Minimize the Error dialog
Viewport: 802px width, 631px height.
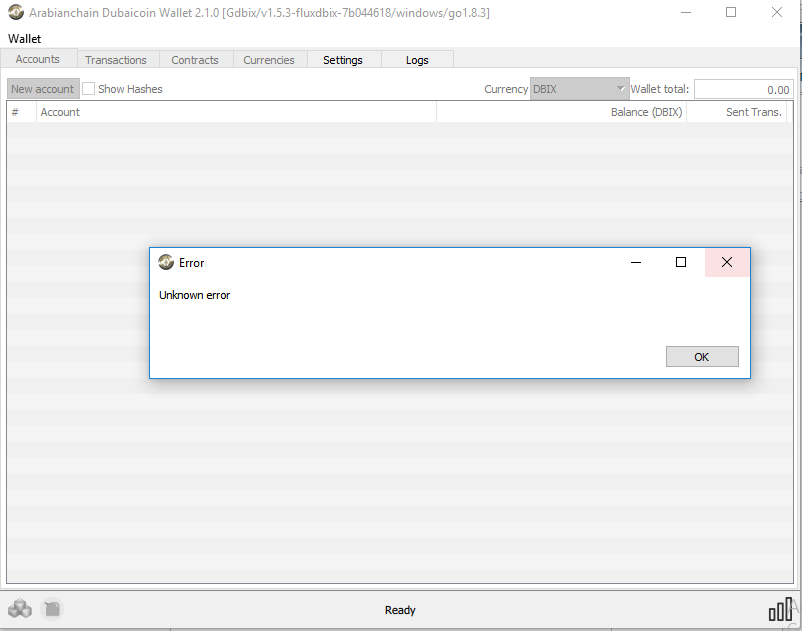coord(636,262)
